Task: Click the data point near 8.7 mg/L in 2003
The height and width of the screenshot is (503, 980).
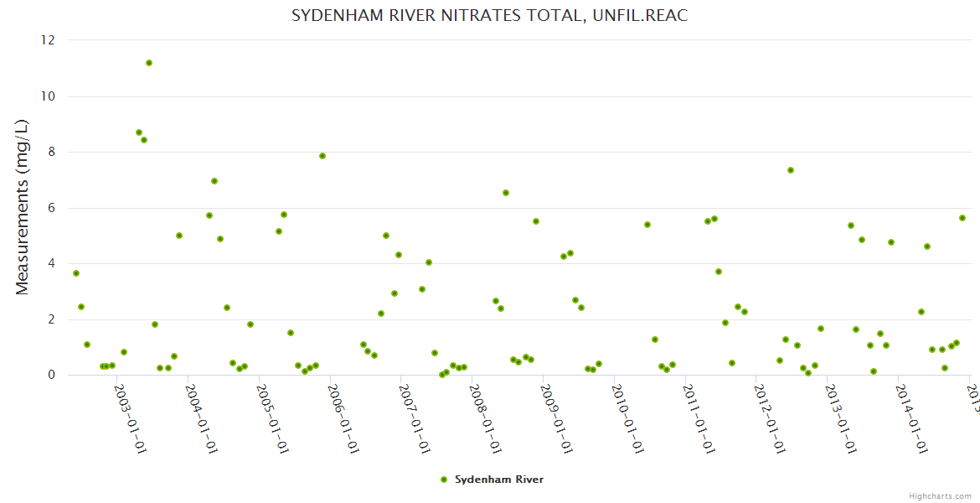Action: coord(139,132)
